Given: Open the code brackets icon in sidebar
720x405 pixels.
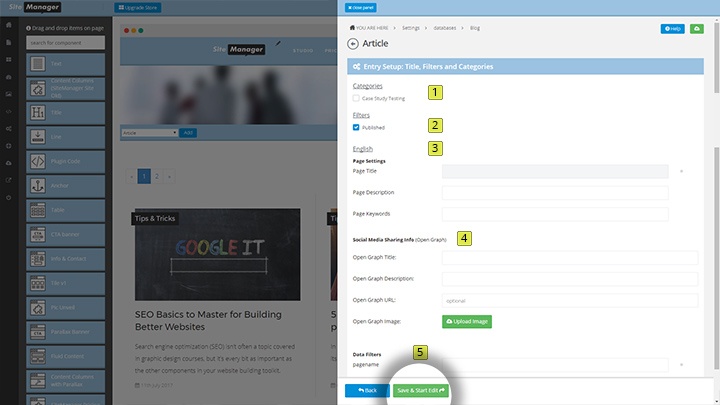Looking at the screenshot, I should tap(9, 112).
